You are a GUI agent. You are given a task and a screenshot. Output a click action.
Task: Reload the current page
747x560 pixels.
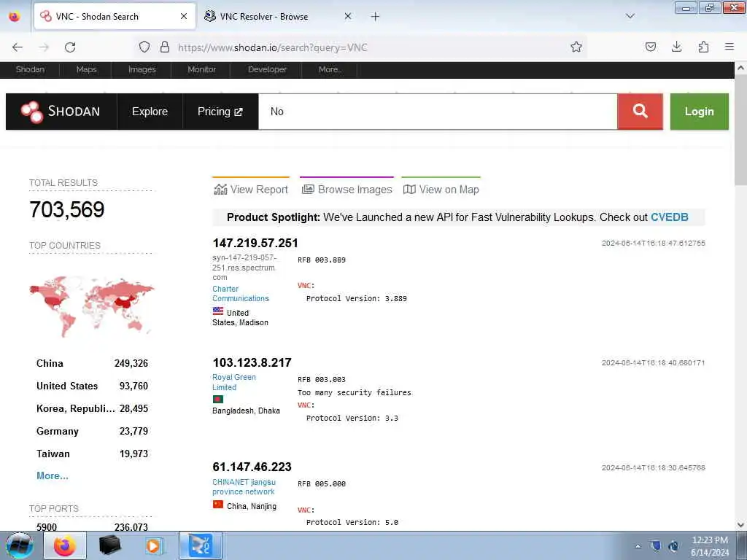70,47
